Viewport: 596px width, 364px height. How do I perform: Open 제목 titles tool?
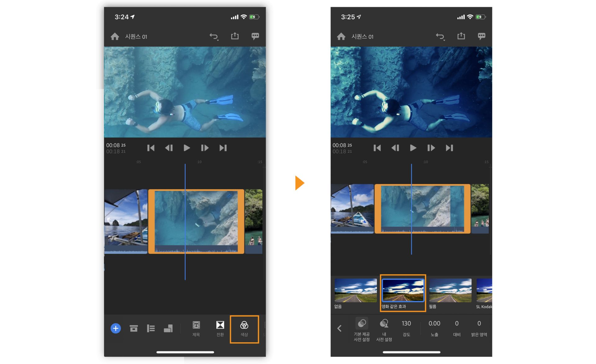pyautogui.click(x=196, y=329)
